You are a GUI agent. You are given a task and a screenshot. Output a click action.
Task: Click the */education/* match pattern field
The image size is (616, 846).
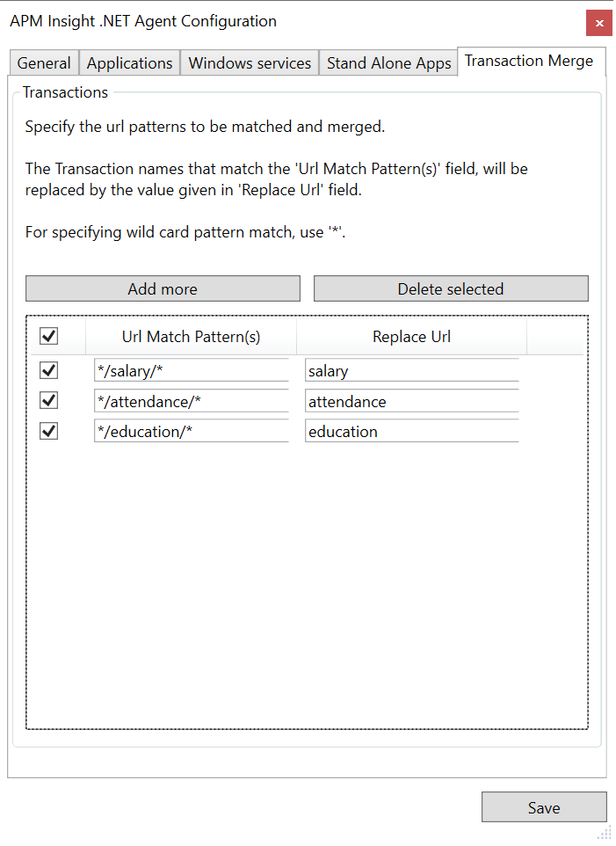click(x=191, y=431)
